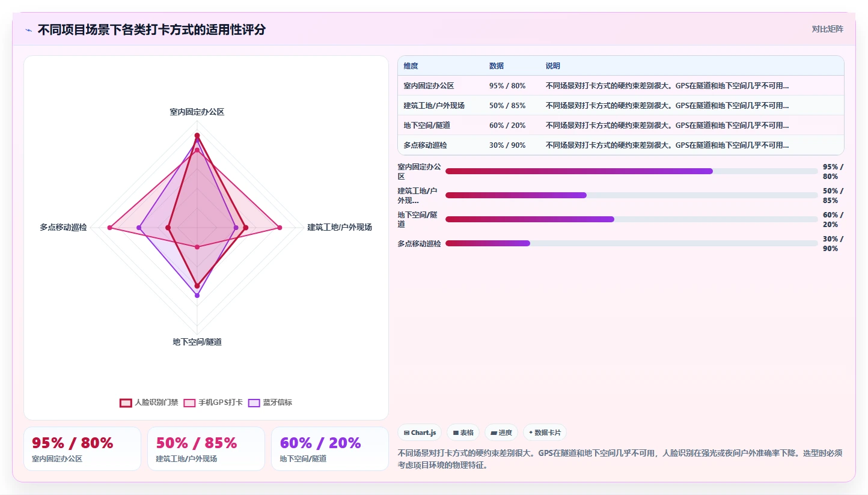Click the lightning icon beside the card title
The image size is (868, 495).
(28, 30)
